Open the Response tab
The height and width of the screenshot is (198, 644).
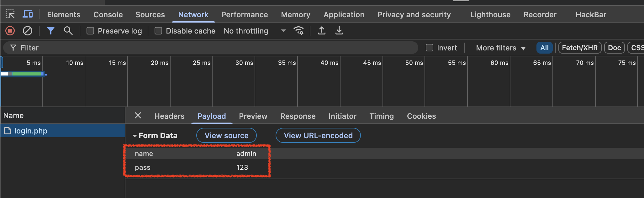click(x=298, y=116)
